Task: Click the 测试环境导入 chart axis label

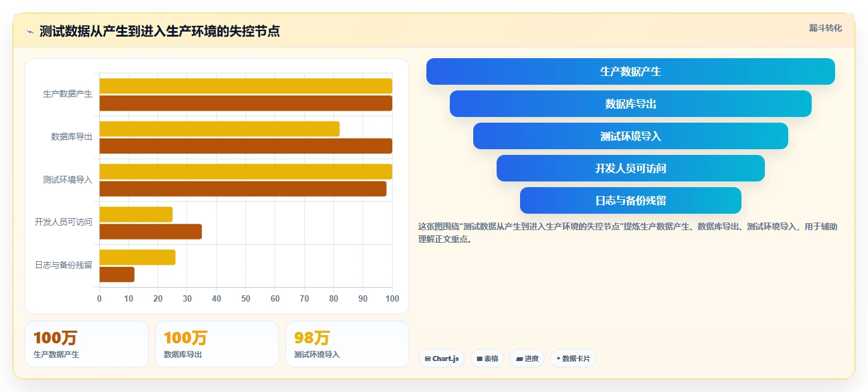Action: point(68,180)
